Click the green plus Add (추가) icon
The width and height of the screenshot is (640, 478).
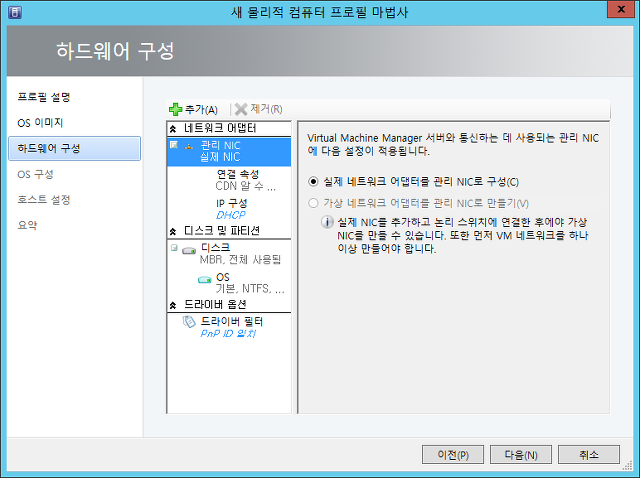tap(176, 109)
